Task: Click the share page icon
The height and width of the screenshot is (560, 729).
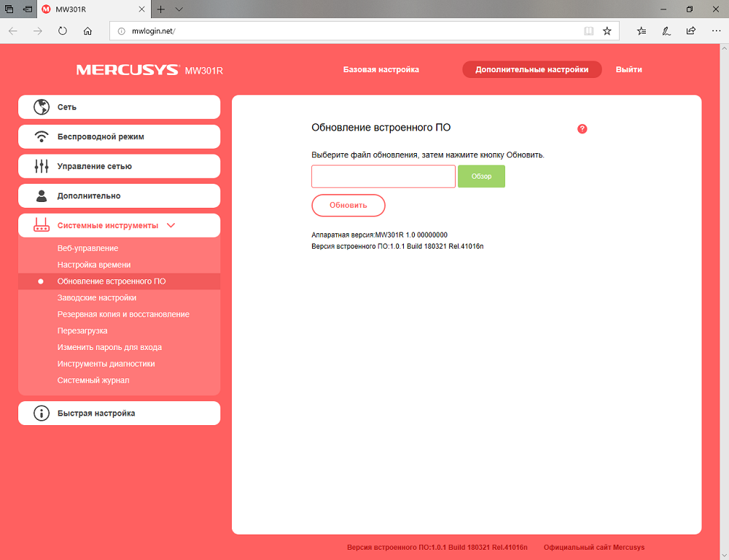Action: click(691, 31)
